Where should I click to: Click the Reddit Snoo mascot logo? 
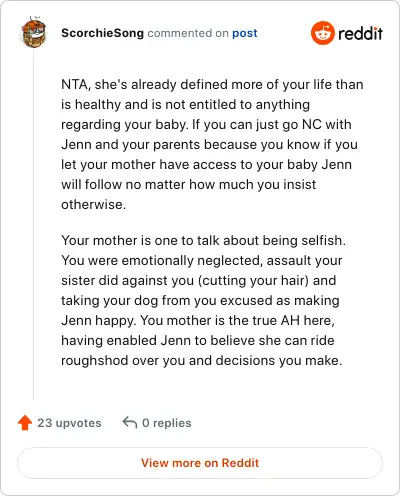point(322,33)
